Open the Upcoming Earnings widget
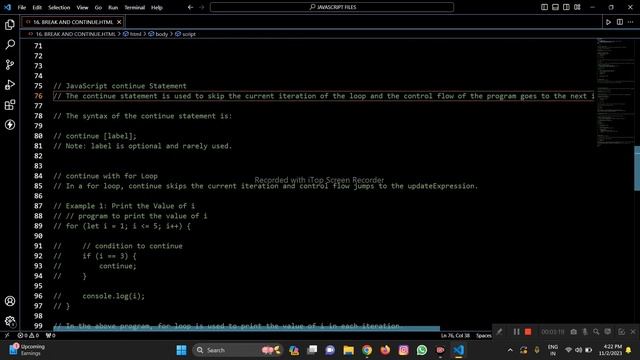Screen dimensions: 640x360 tap(27, 350)
